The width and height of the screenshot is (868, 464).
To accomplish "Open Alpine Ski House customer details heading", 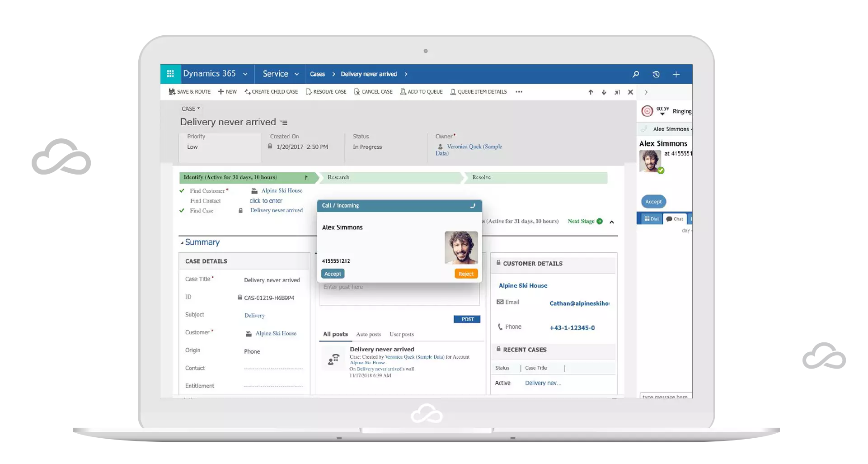I will click(x=523, y=286).
